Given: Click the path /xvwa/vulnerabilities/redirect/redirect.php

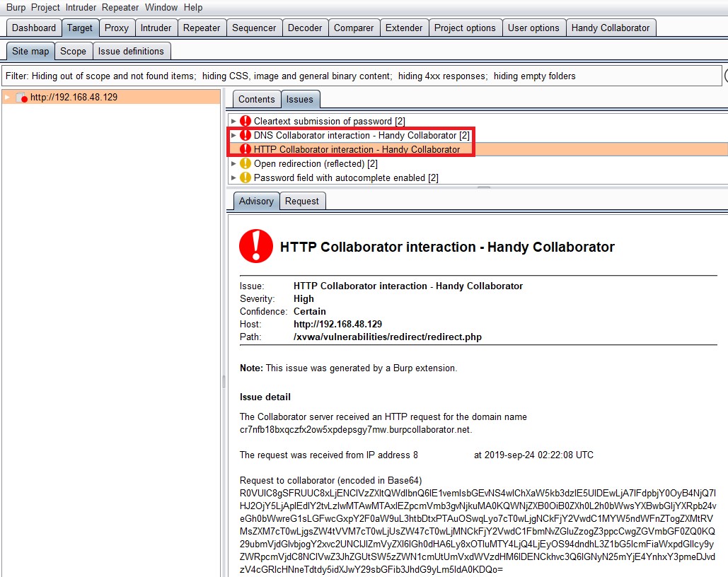Looking at the screenshot, I should (387, 337).
